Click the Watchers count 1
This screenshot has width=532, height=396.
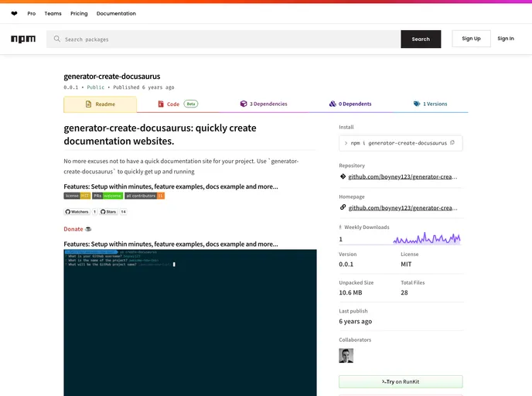click(x=94, y=212)
